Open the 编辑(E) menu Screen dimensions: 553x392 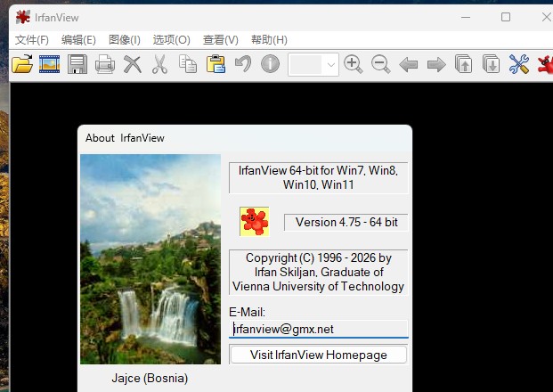point(78,40)
